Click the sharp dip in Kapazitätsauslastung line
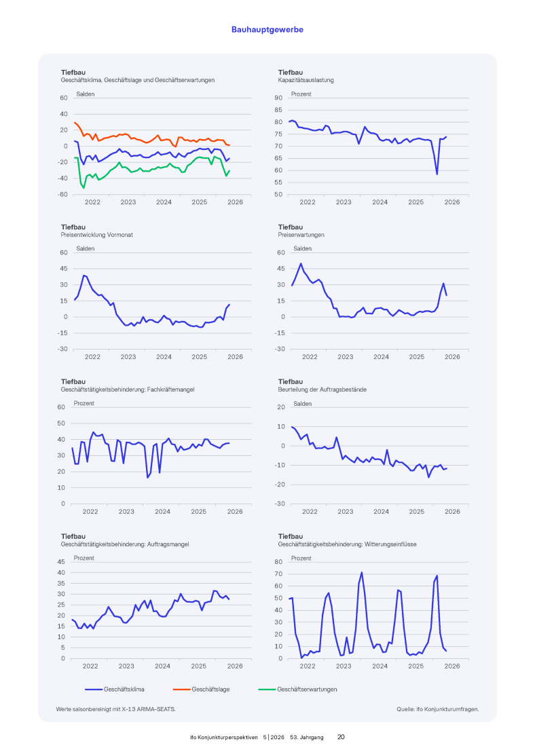 [437, 174]
